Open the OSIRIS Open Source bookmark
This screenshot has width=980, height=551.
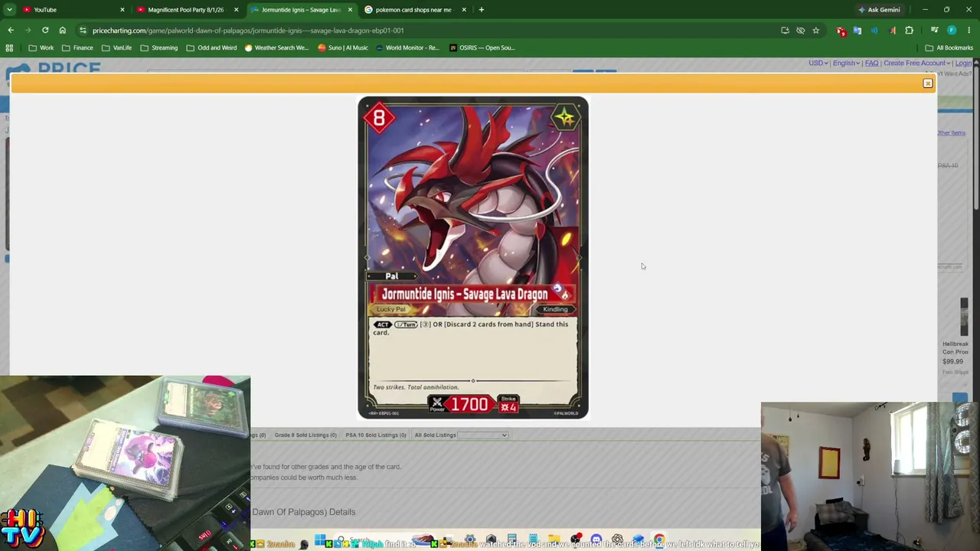(482, 47)
